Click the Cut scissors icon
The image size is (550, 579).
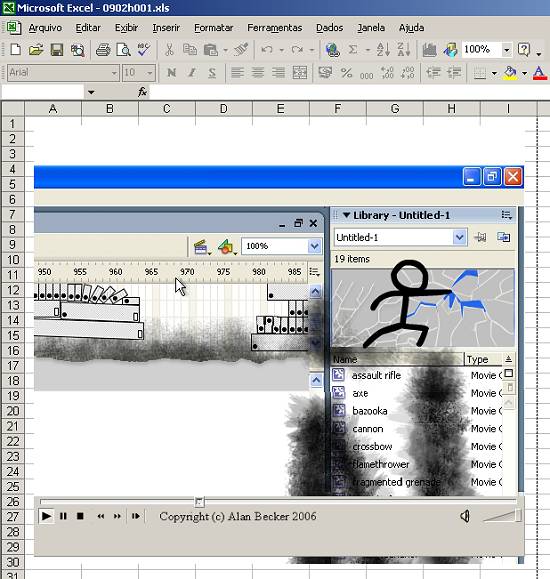169,49
